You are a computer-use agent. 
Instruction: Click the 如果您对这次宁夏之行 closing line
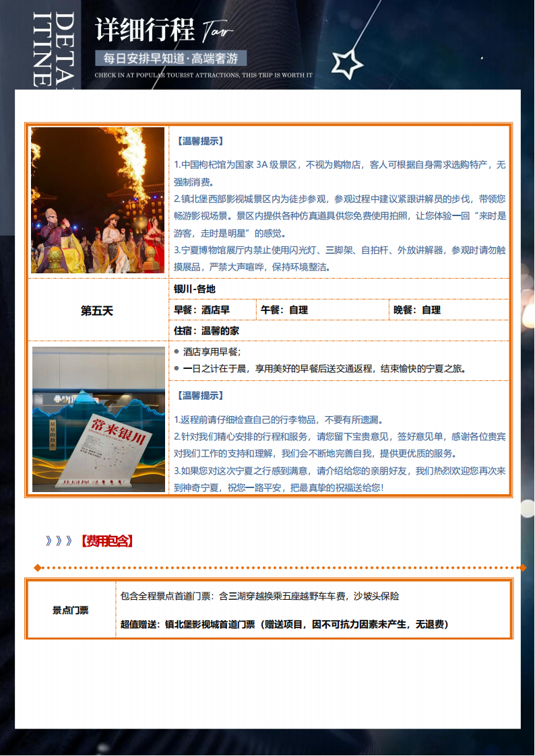[340, 479]
